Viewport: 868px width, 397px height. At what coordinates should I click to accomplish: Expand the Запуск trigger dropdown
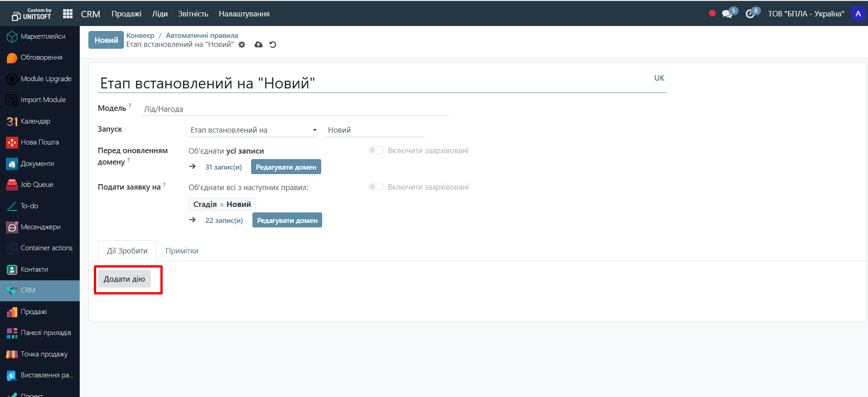(253, 130)
